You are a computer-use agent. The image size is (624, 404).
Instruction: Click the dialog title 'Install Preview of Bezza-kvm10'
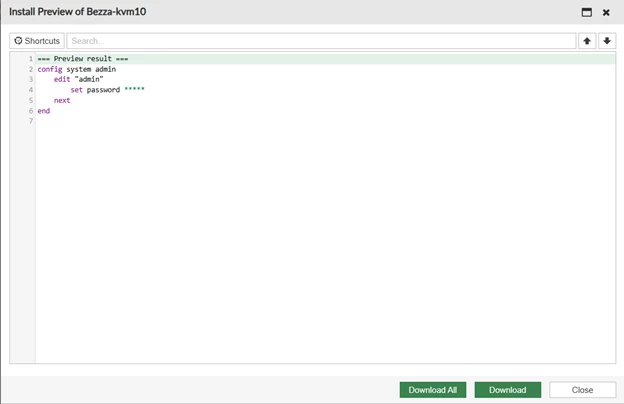[78, 12]
